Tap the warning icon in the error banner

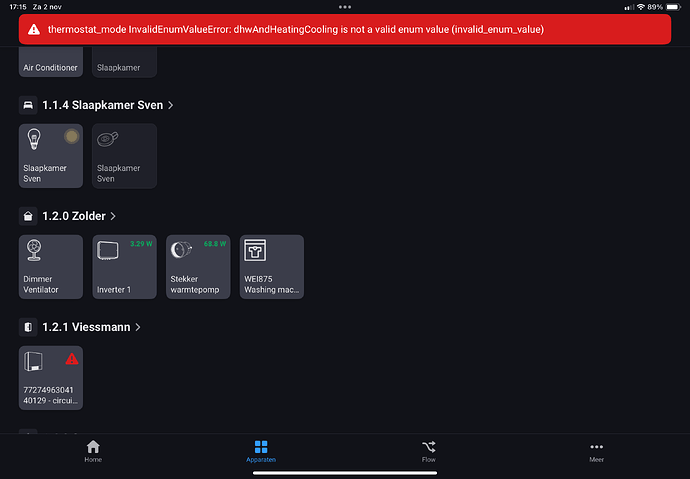click(x=34, y=29)
